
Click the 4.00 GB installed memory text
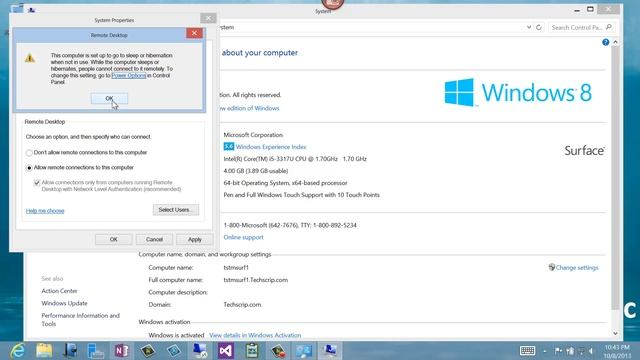point(256,171)
